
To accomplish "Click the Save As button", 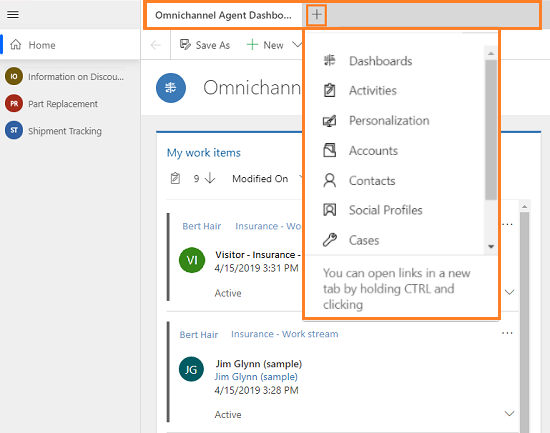I will pos(205,45).
